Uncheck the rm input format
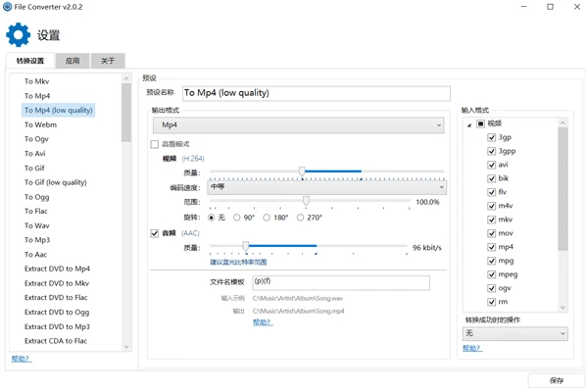The width and height of the screenshot is (588, 392). coord(492,302)
